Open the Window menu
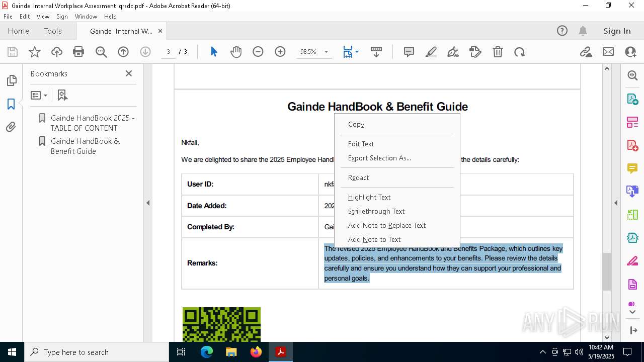The width and height of the screenshot is (644, 362). 86,17
